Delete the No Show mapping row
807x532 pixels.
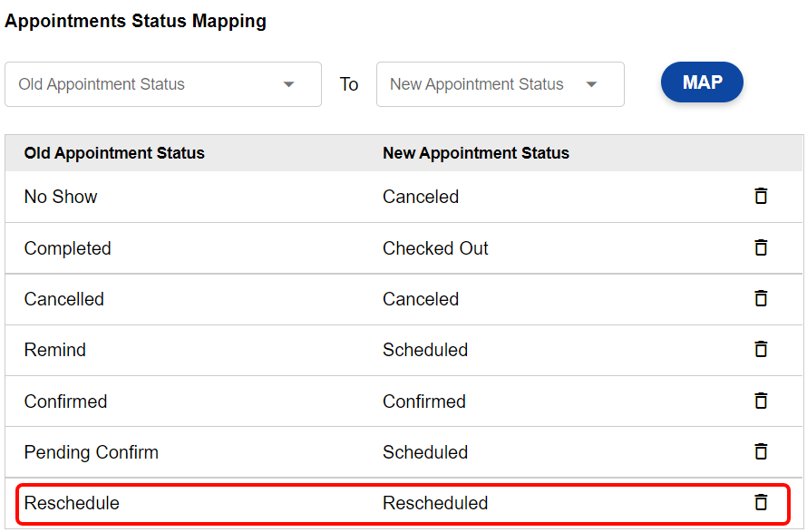(761, 197)
